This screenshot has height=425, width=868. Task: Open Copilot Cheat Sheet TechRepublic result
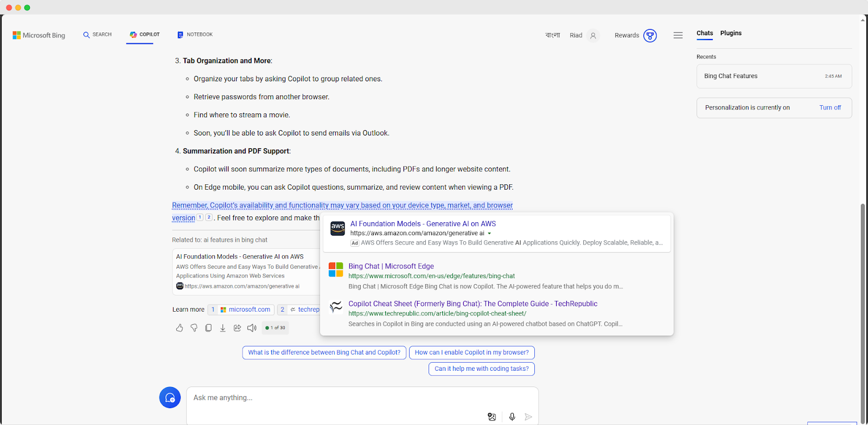[473, 304]
